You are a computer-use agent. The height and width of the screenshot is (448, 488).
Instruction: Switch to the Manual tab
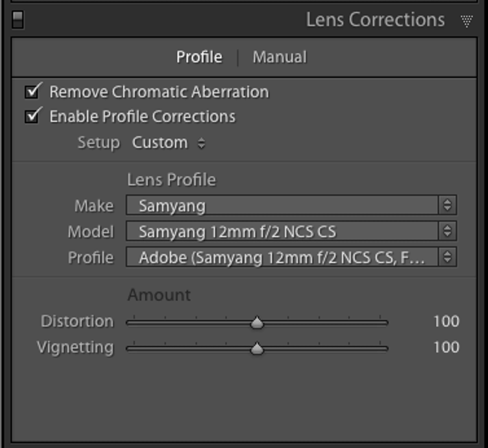pos(280,57)
